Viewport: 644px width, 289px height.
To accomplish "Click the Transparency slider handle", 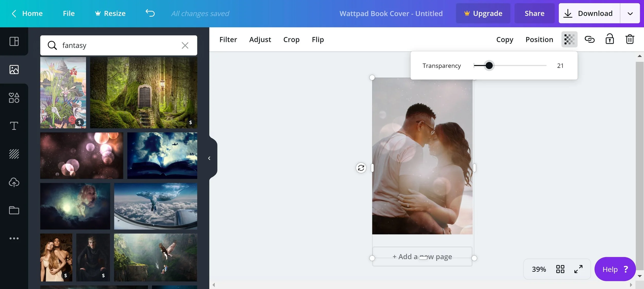I will [x=489, y=66].
